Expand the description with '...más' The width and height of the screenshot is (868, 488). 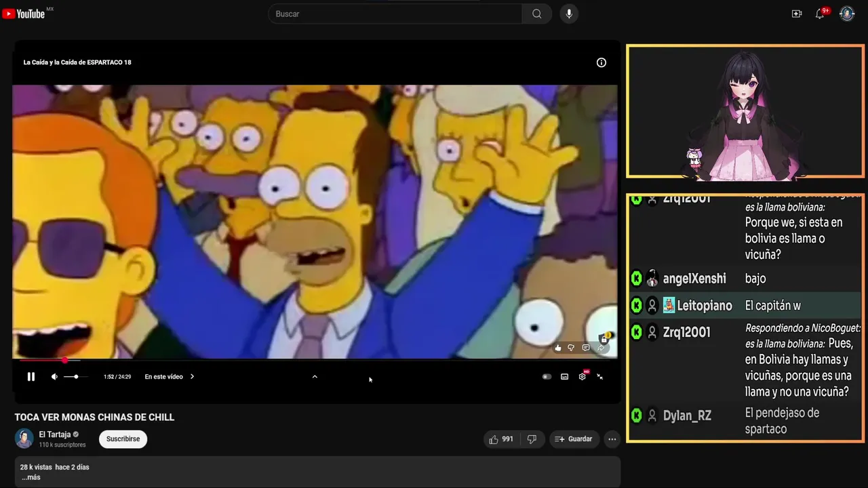[31, 477]
